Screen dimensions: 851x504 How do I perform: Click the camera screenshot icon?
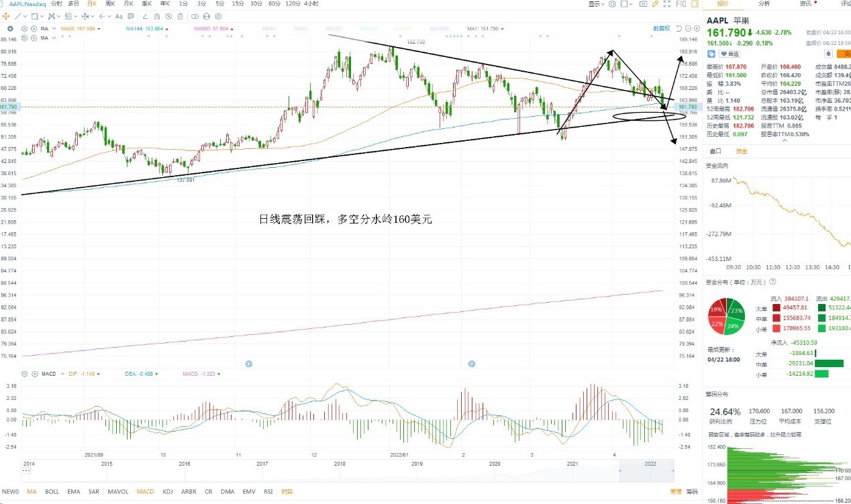(643, 4)
